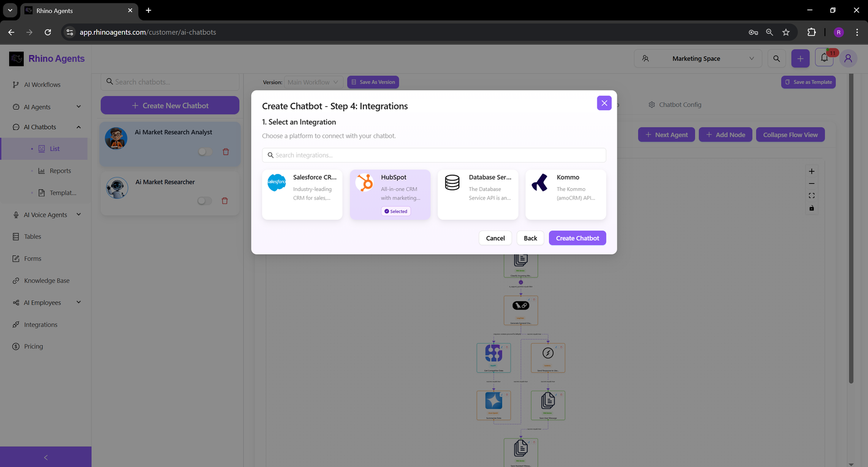The width and height of the screenshot is (868, 467).
Task: Expand AI Employees chevron
Action: coord(79,303)
